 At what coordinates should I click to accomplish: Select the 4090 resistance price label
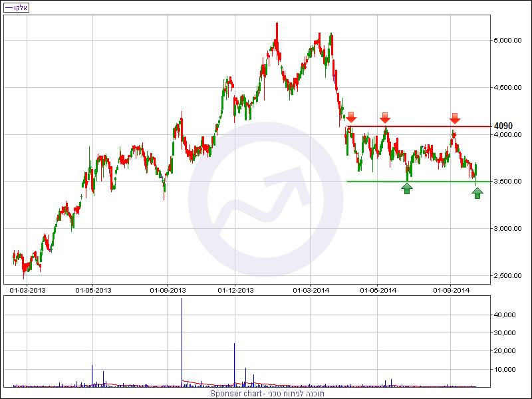click(x=503, y=126)
